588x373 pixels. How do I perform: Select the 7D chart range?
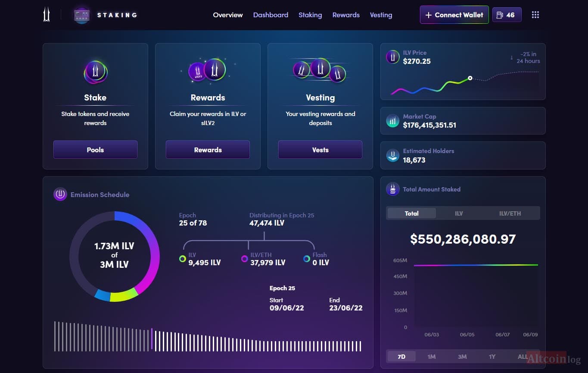401,357
